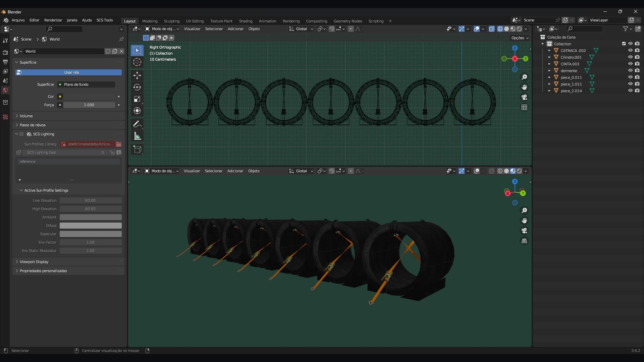
Task: Select the Annotate pencil tool
Action: 137,124
